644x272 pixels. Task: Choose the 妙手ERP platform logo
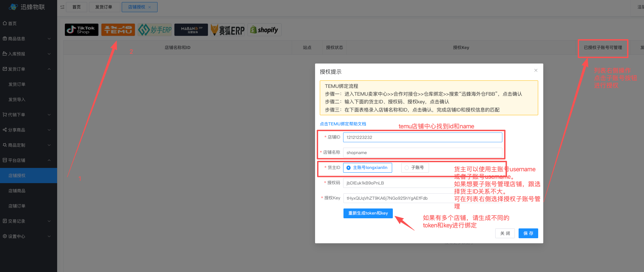(x=155, y=30)
